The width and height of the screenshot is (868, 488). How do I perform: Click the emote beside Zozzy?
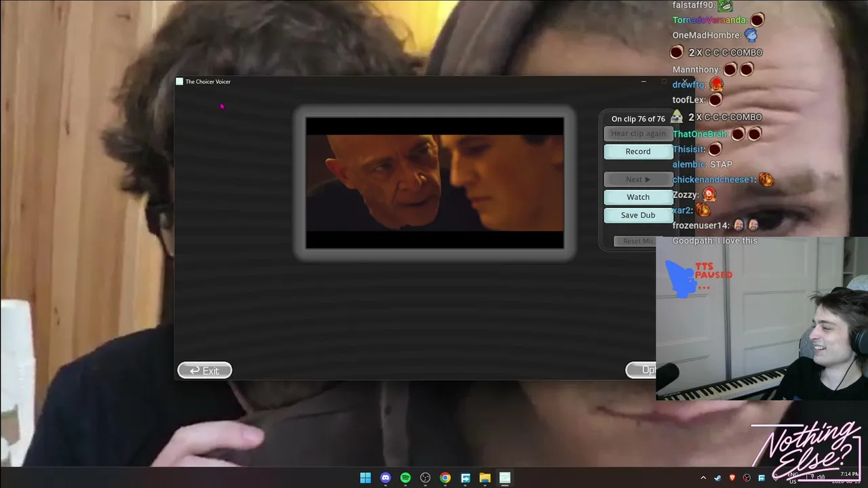[x=709, y=195]
